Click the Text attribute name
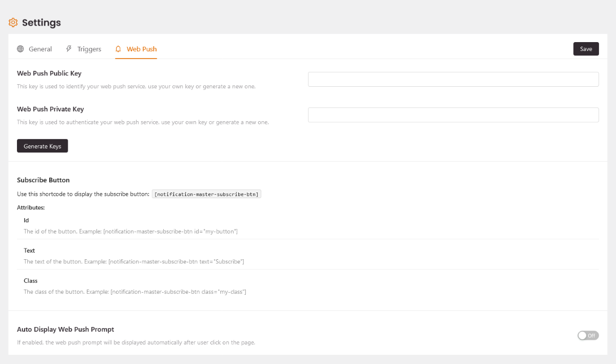The width and height of the screenshot is (616, 364). [x=29, y=251]
